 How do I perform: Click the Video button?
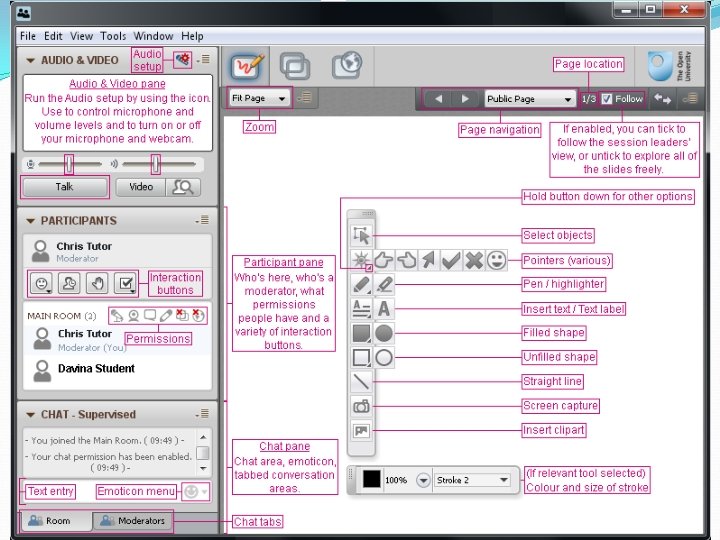tap(141, 187)
